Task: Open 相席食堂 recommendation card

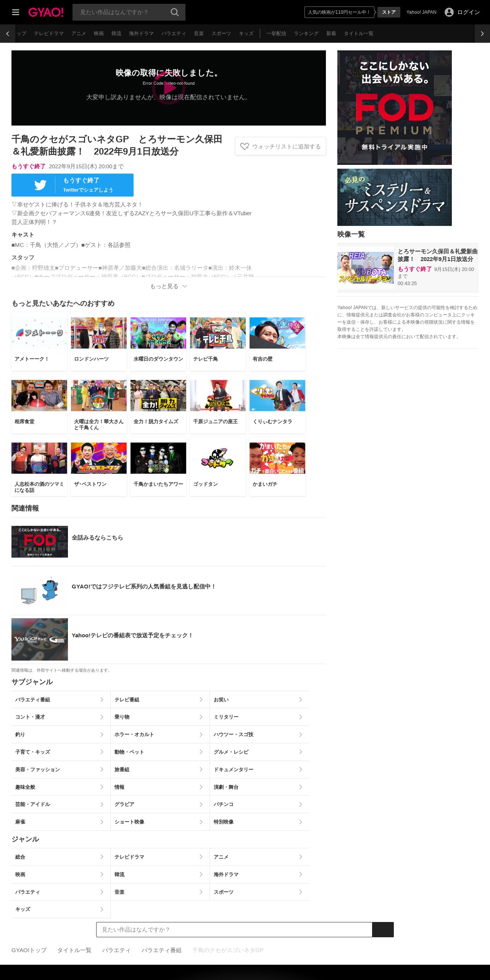Action: (x=39, y=404)
